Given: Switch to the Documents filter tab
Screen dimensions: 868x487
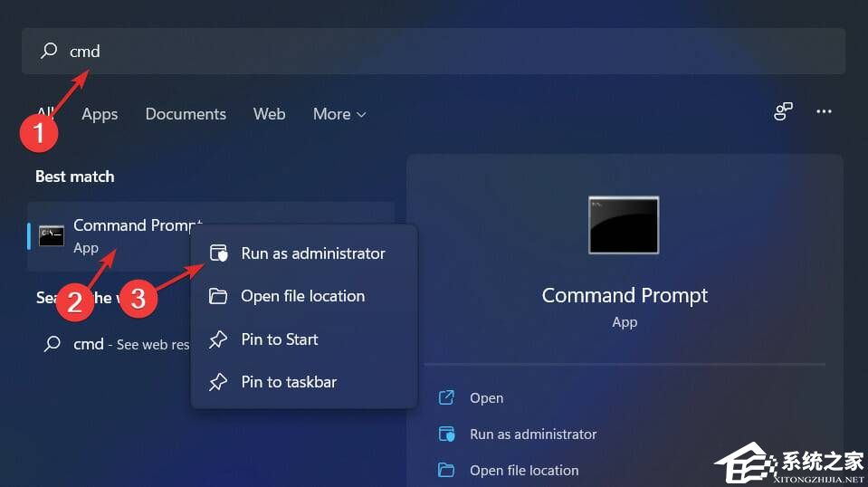Looking at the screenshot, I should [186, 114].
